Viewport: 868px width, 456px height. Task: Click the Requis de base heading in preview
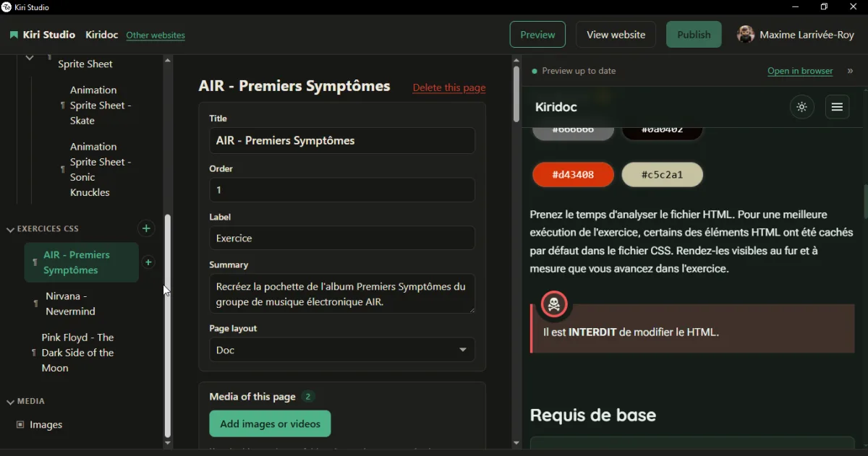click(x=593, y=416)
